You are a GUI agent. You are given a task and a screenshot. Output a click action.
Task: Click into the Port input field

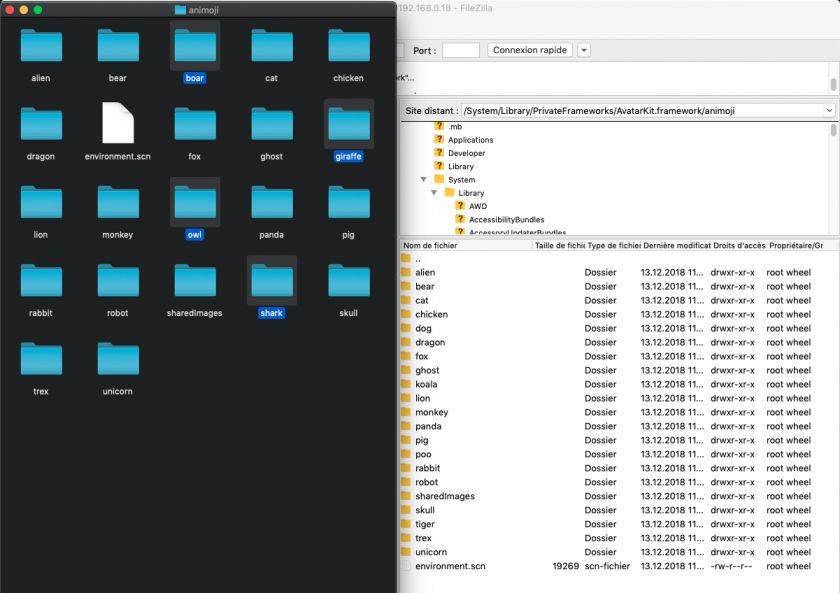pos(460,50)
